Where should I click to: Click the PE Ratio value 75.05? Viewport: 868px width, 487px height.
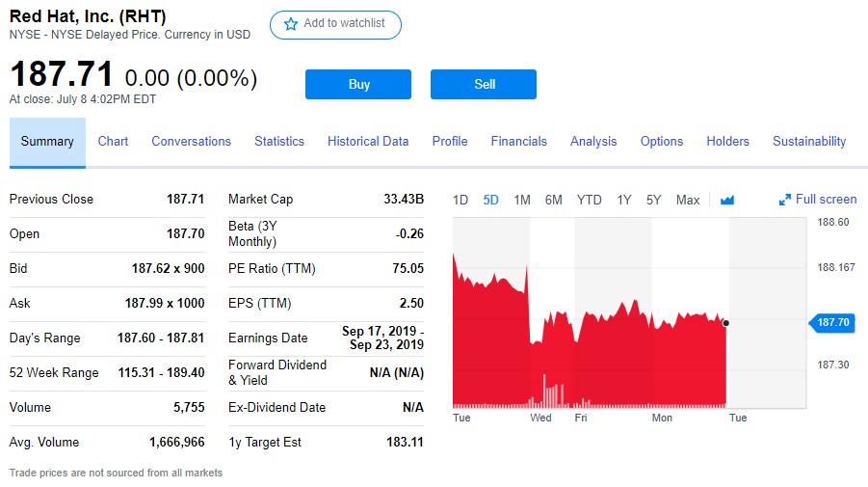point(408,269)
